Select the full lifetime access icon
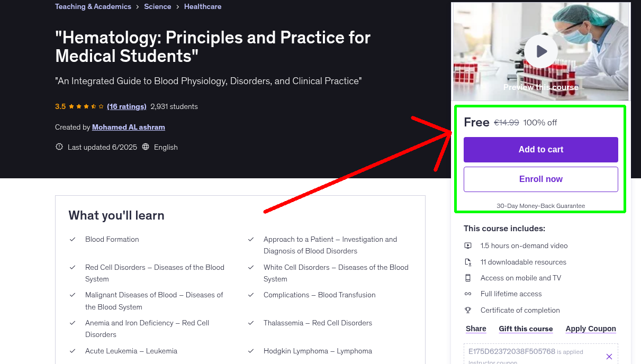The width and height of the screenshot is (641, 364). tap(468, 294)
